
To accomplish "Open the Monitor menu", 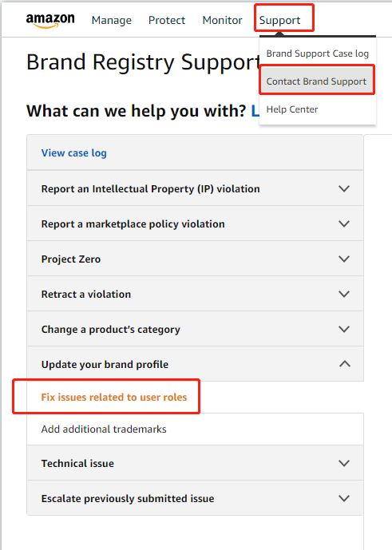I will pyautogui.click(x=223, y=20).
